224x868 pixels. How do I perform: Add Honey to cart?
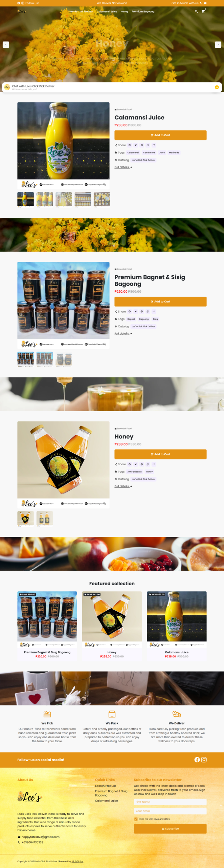pyautogui.click(x=160, y=454)
